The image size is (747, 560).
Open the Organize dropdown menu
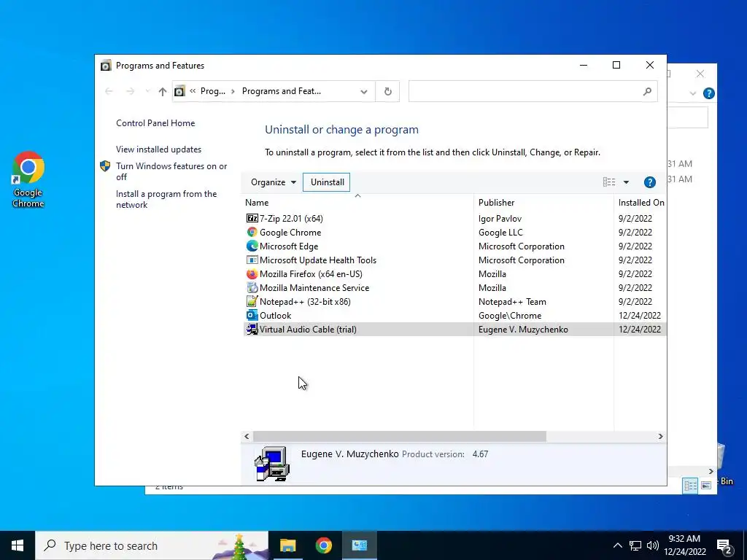(274, 182)
